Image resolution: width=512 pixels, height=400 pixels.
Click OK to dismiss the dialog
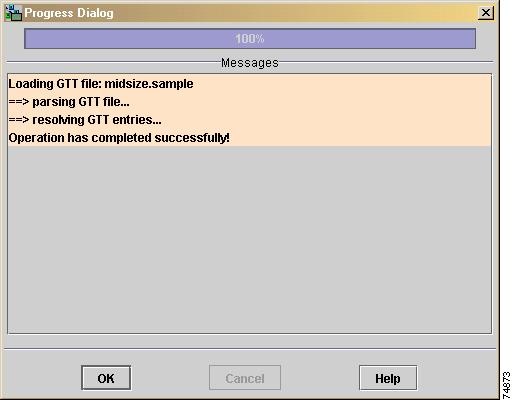(x=106, y=378)
